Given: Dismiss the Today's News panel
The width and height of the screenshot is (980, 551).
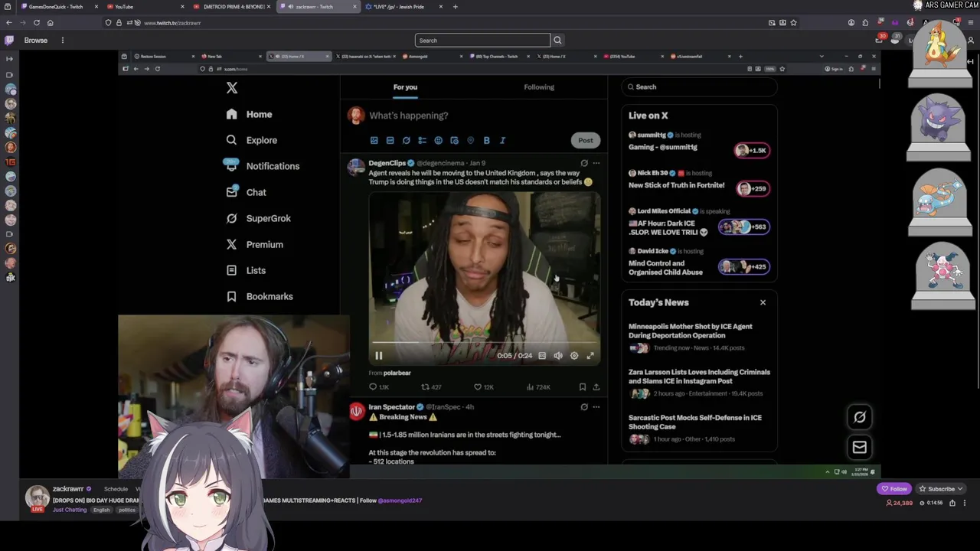Looking at the screenshot, I should tap(763, 302).
